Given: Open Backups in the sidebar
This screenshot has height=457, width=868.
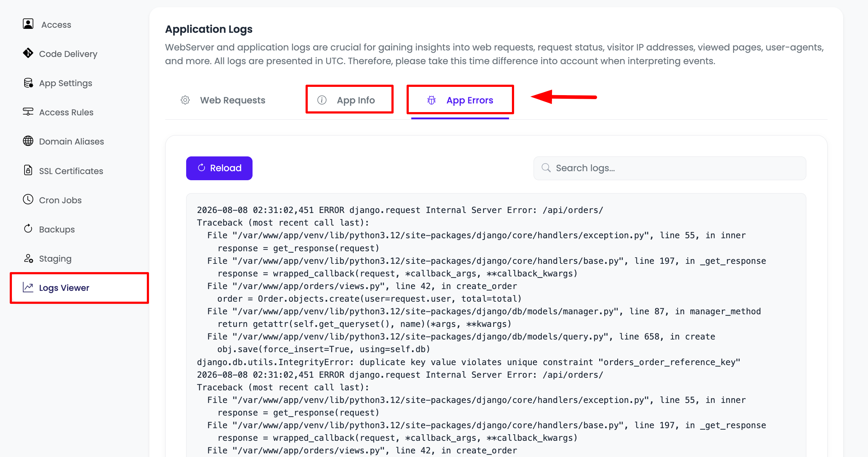Looking at the screenshot, I should (57, 229).
